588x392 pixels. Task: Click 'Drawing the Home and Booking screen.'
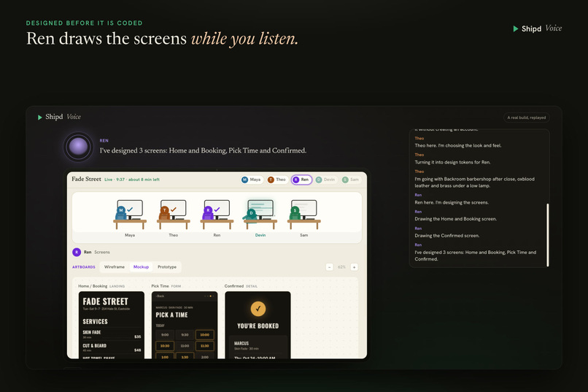click(456, 219)
